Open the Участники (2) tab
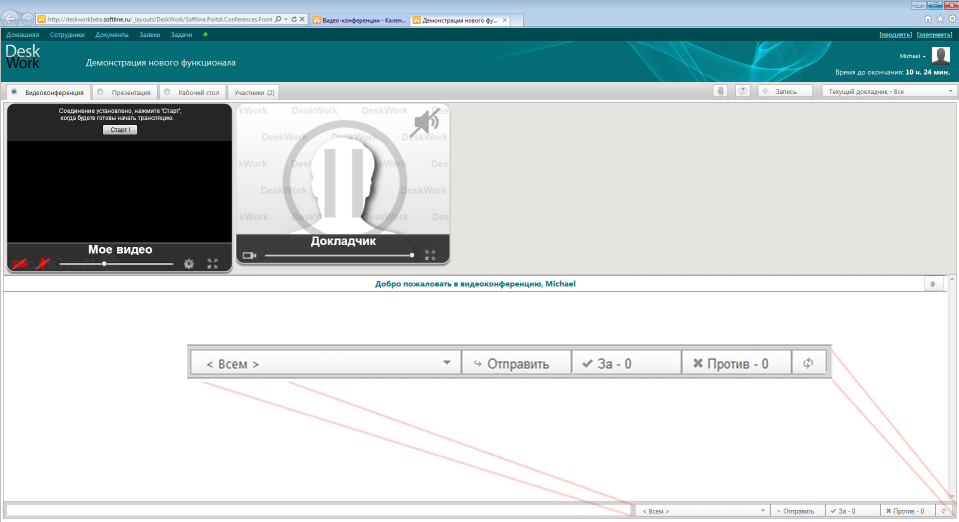959x522 pixels. click(x=254, y=92)
